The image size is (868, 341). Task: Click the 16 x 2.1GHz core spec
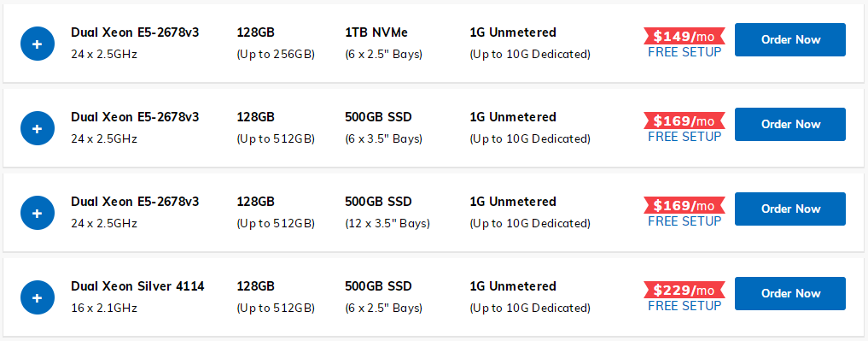pyautogui.click(x=104, y=309)
